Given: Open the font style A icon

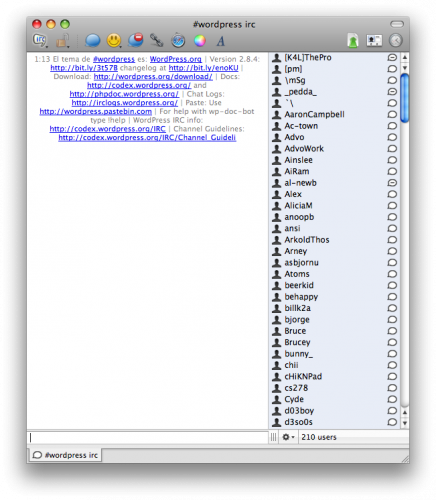Looking at the screenshot, I should [x=221, y=41].
